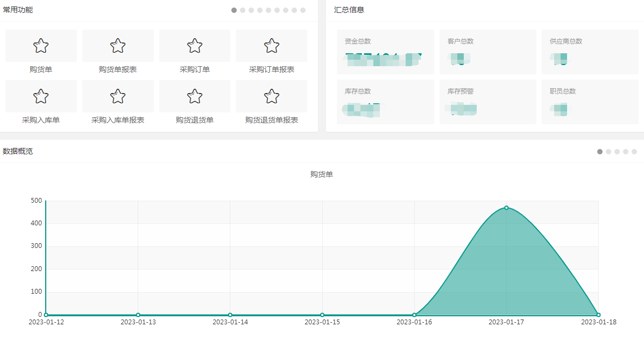Open the 库存总数 summary card
This screenshot has width=644, height=348.
(x=385, y=102)
